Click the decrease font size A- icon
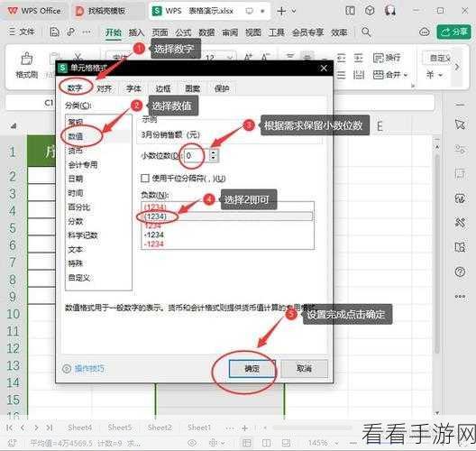476x451 pixels. (x=265, y=57)
